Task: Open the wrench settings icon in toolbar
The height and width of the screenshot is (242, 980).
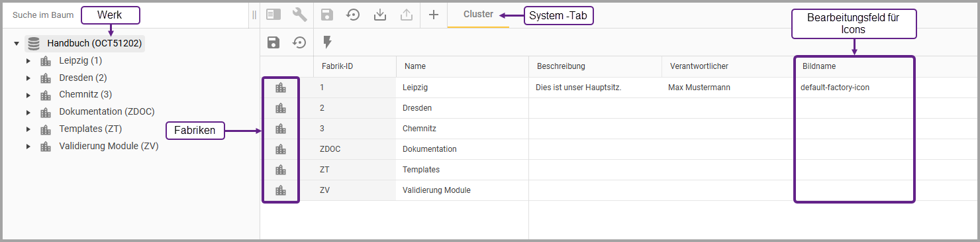Action: pos(299,15)
